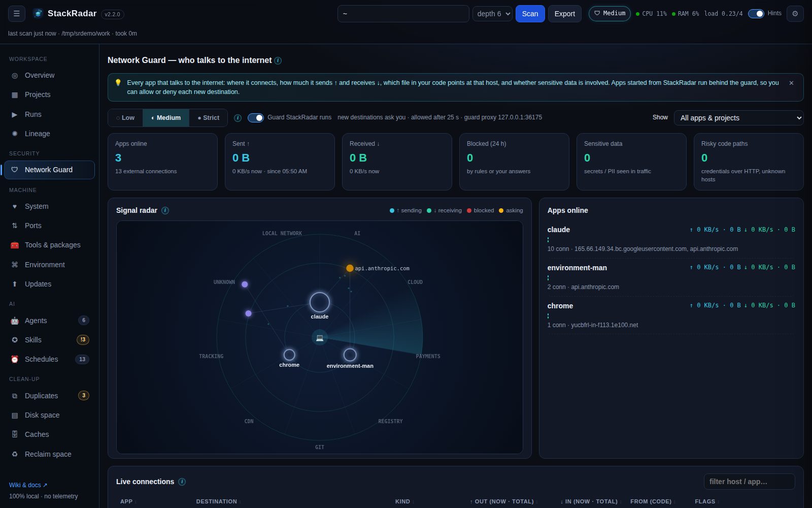Set guard level to Strict

click(209, 118)
